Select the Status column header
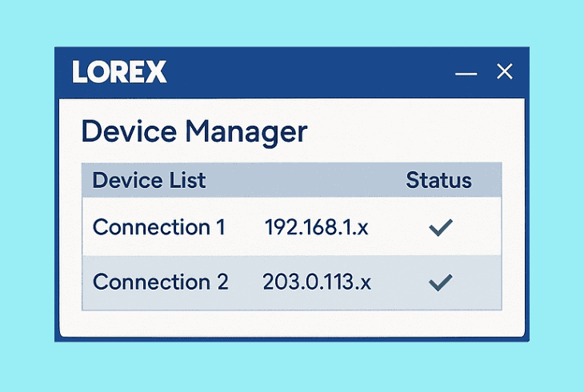This screenshot has width=584, height=392. click(x=438, y=180)
